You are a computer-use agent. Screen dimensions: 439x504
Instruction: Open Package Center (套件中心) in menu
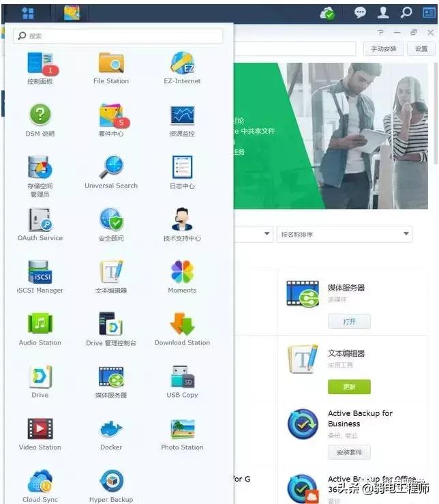pos(111,120)
